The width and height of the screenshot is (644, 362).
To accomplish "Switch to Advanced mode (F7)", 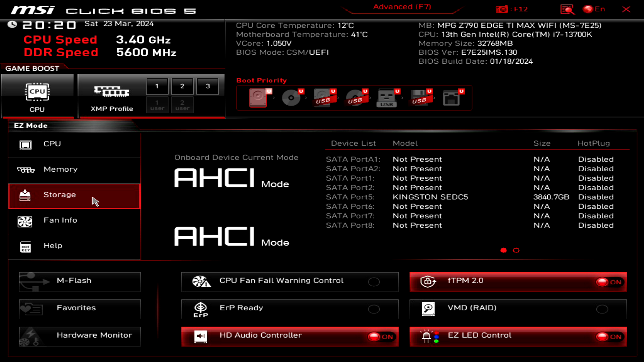I will (x=402, y=7).
